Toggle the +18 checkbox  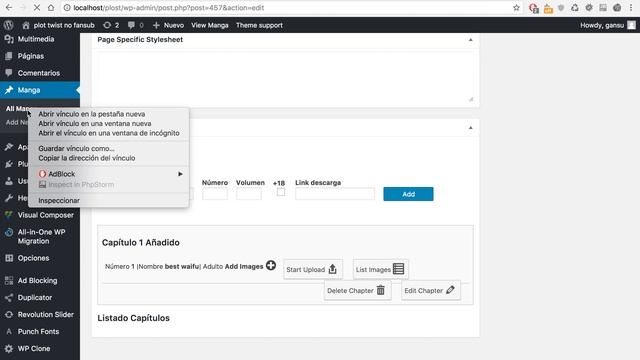click(x=281, y=192)
